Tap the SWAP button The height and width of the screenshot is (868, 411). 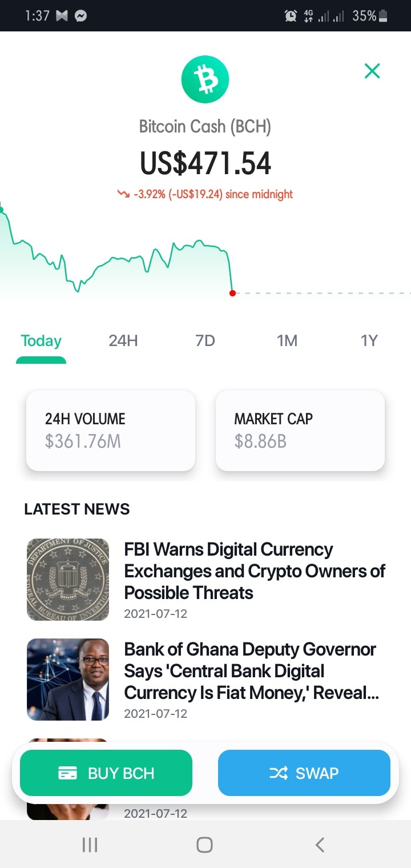coord(304,773)
